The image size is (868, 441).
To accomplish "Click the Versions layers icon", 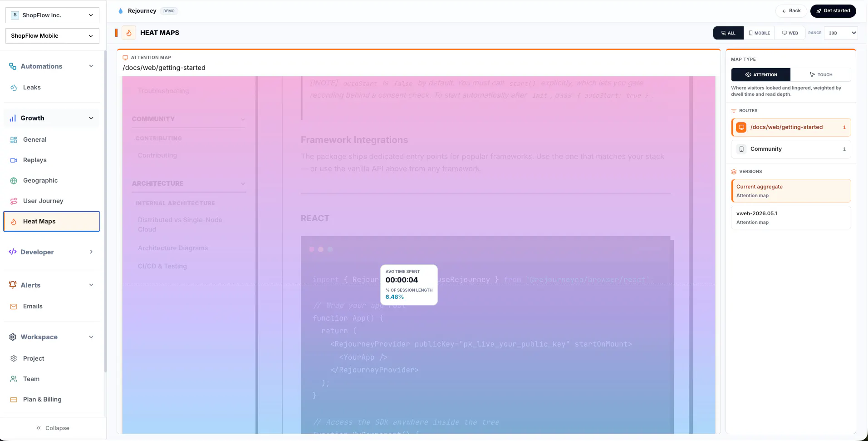I will tap(734, 172).
